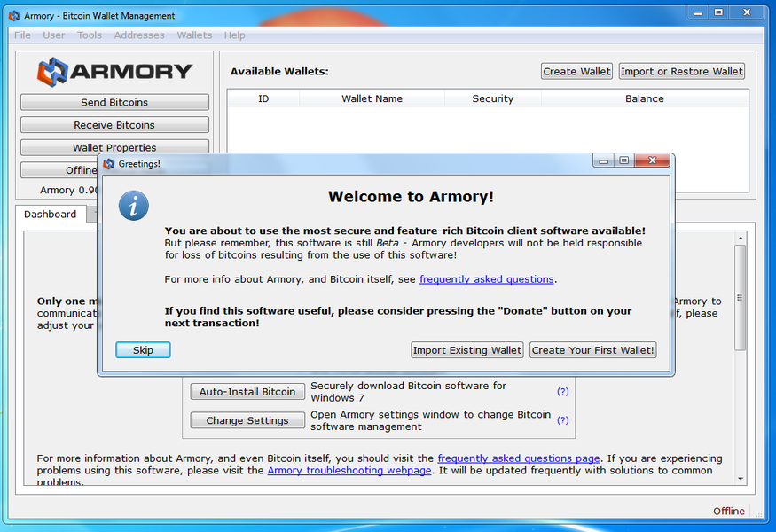
Task: Click Create Wallet button in main window
Action: click(576, 71)
